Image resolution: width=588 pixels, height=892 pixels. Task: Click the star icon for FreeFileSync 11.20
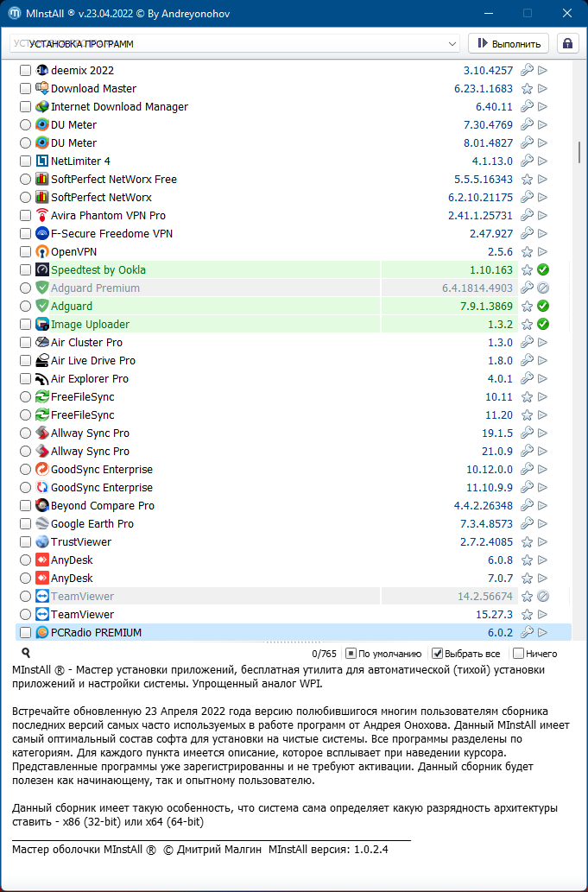point(528,415)
